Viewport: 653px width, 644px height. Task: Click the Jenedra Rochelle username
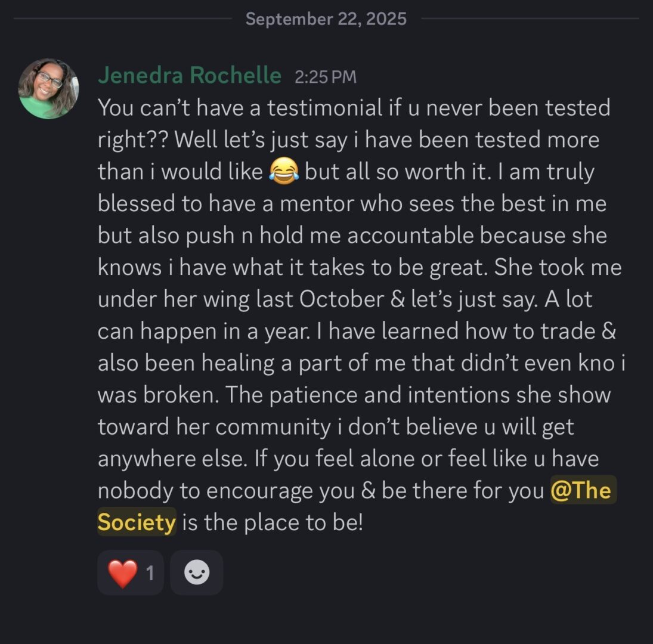click(x=189, y=76)
